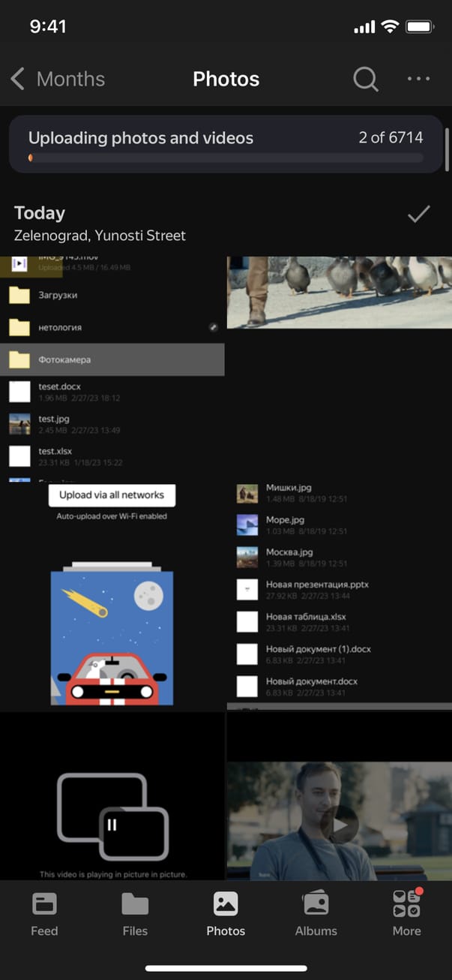Tap the back chevron arrow

(x=18, y=79)
